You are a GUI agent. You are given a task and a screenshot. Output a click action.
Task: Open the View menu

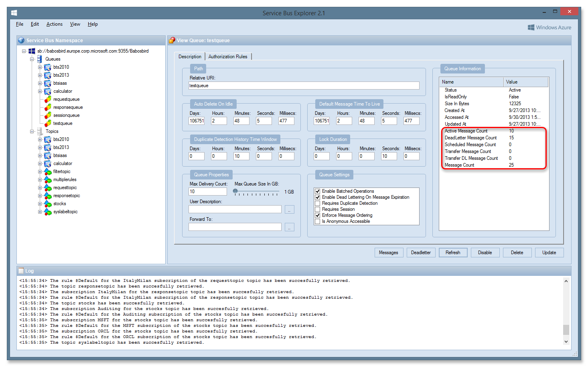75,24
